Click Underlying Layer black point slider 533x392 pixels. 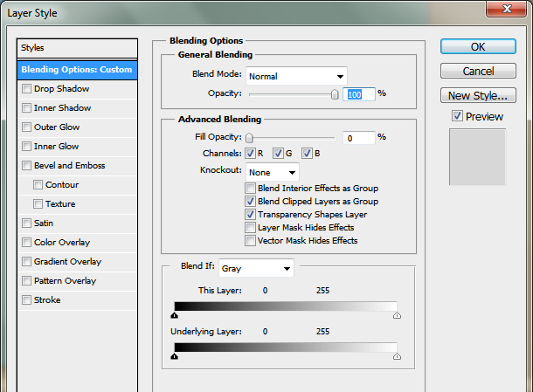(x=175, y=356)
